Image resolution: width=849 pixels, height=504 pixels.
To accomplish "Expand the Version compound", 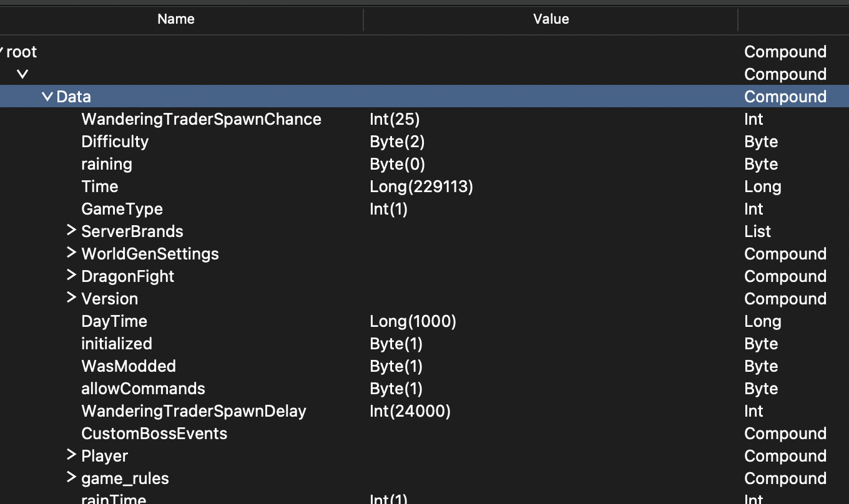I will (x=71, y=298).
